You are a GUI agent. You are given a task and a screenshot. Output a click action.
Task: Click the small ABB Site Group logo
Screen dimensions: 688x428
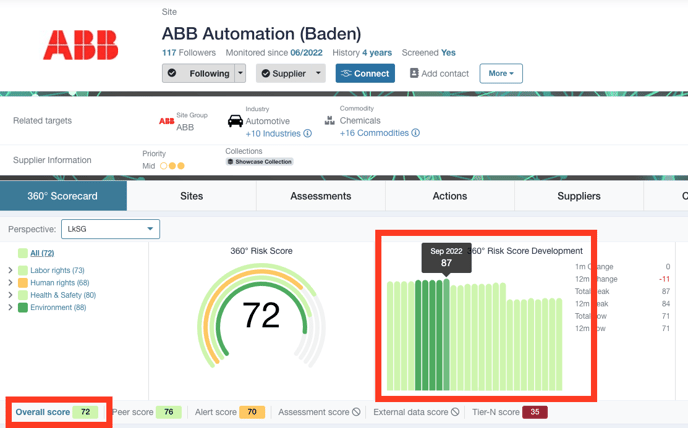tap(166, 121)
